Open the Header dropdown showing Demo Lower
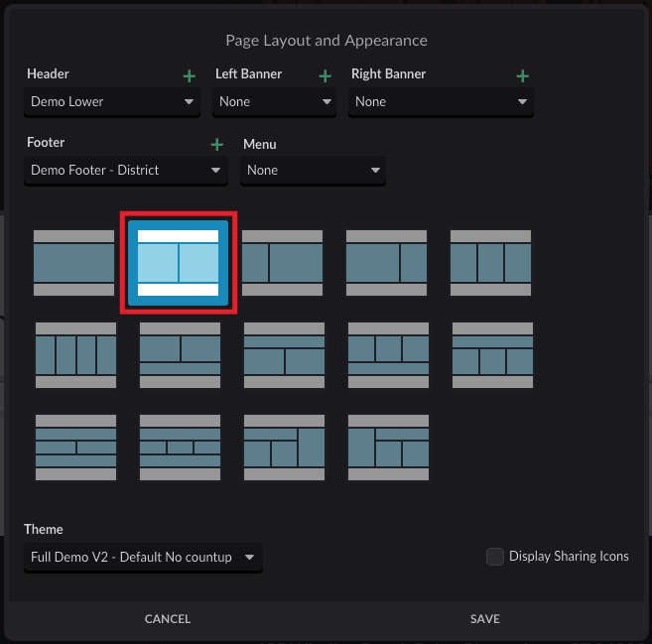 [x=112, y=102]
